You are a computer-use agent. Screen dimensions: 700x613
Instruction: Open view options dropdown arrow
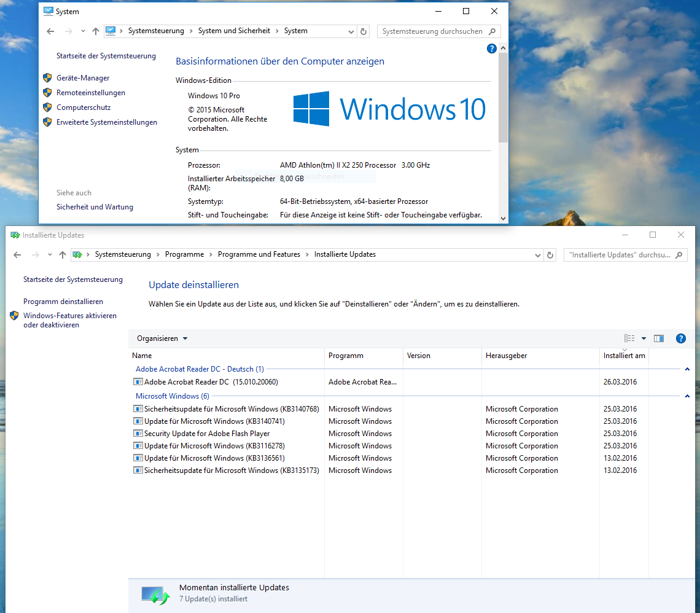pyautogui.click(x=644, y=338)
